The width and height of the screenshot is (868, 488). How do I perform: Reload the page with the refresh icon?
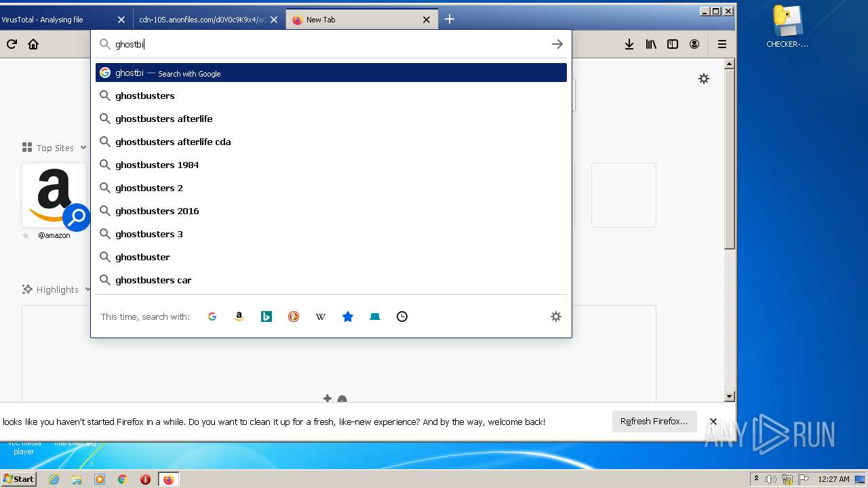[x=12, y=44]
